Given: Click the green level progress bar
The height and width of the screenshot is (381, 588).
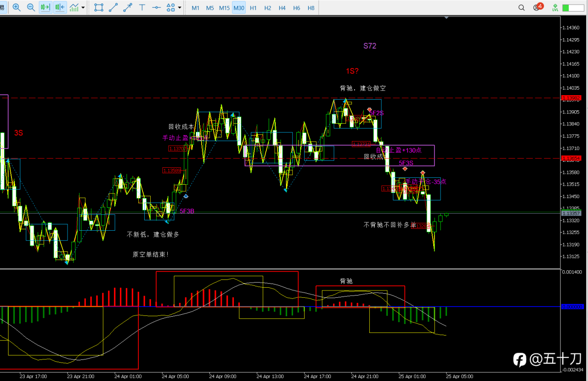Looking at the screenshot, I should (572, 8).
